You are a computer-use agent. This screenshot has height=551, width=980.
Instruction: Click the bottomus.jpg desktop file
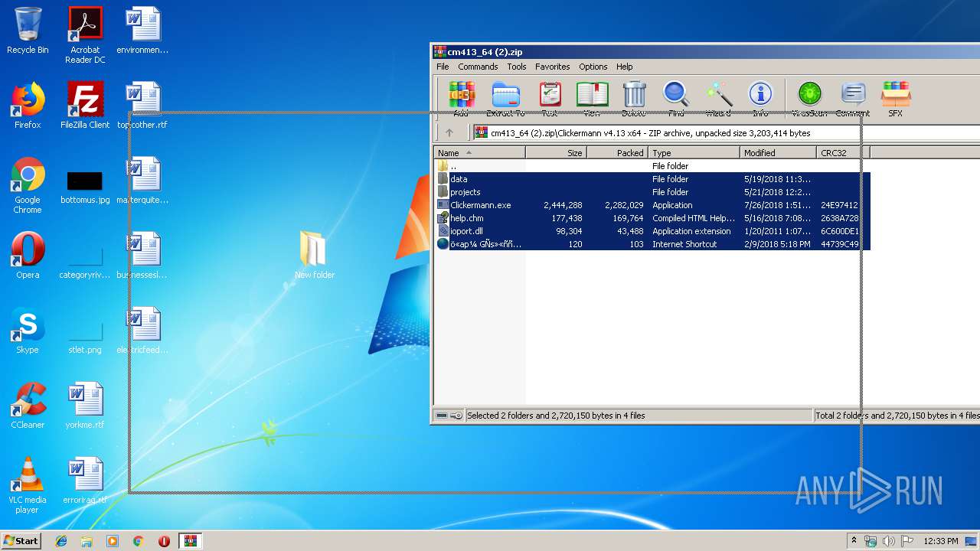coord(85,187)
